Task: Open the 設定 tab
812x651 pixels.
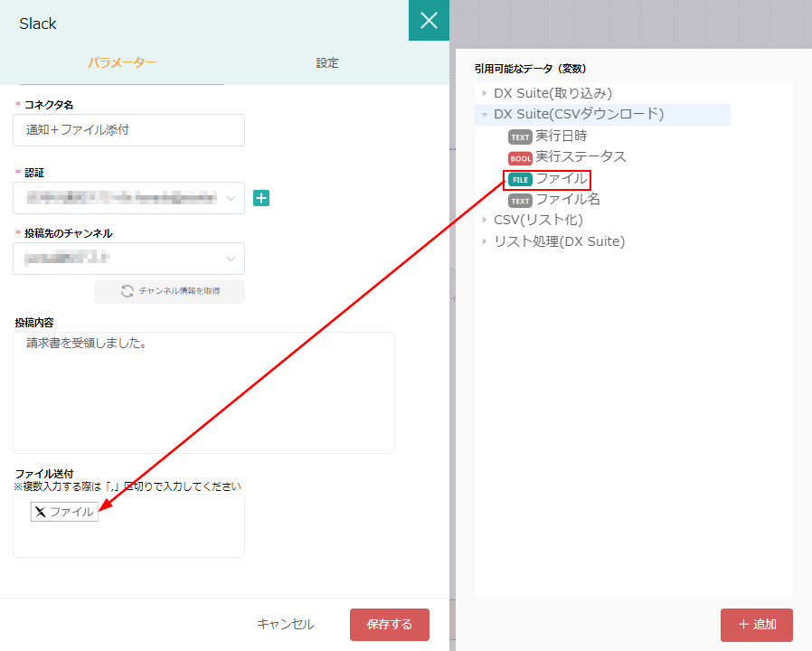Action: pyautogui.click(x=327, y=62)
